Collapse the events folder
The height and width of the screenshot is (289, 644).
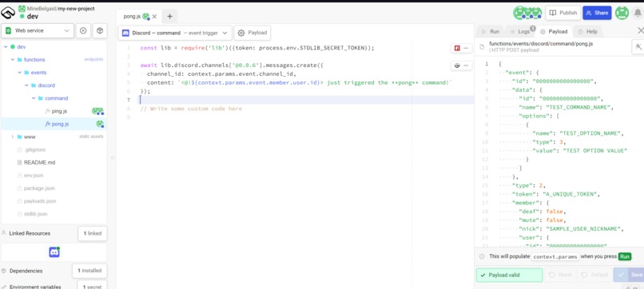tap(19, 72)
